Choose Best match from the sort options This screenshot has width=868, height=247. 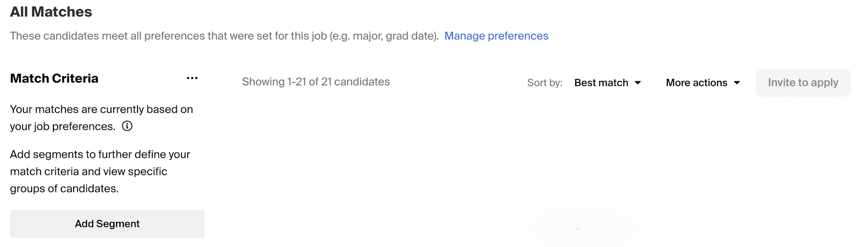601,83
